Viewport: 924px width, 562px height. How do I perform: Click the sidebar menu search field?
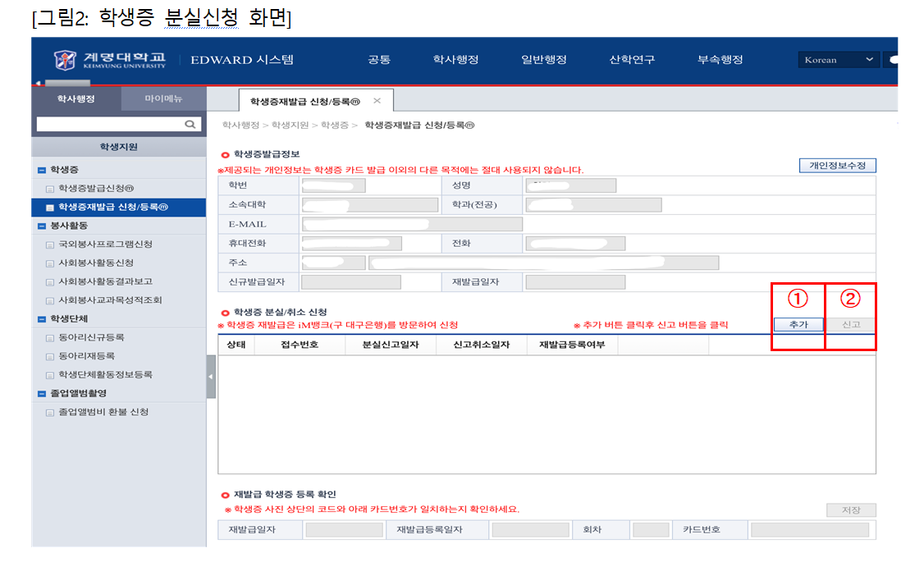coord(108,125)
